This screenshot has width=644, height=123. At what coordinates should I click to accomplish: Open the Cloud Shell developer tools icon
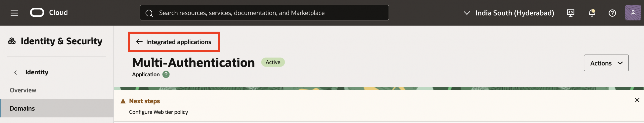click(570, 13)
